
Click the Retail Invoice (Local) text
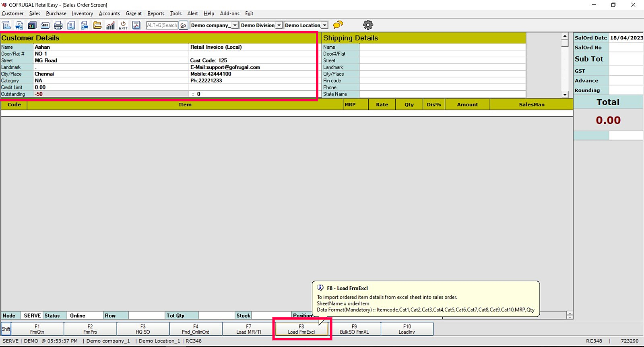click(x=216, y=47)
